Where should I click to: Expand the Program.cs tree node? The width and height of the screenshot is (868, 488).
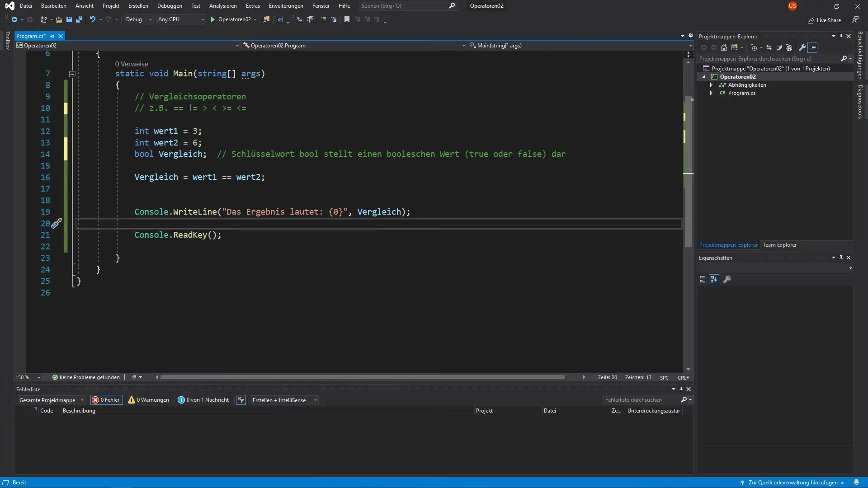[711, 93]
